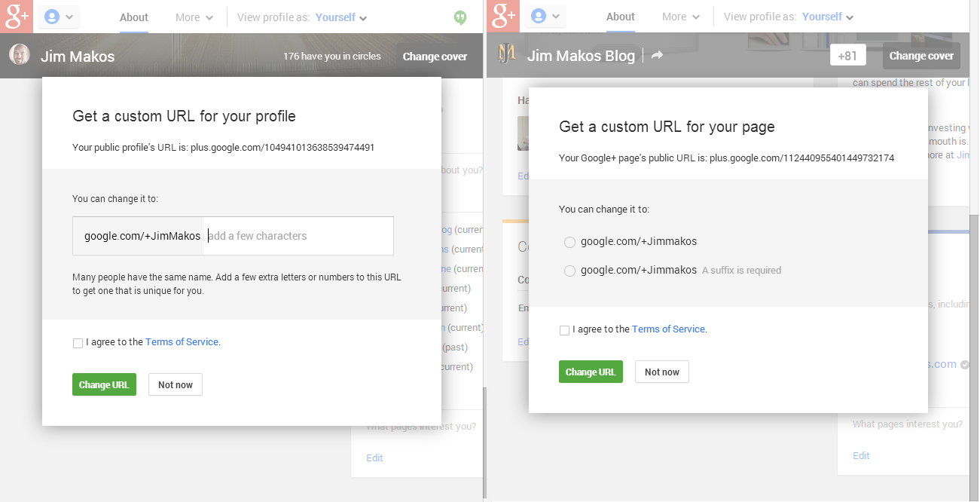The width and height of the screenshot is (980, 502).
Task: Click Not now in the page dialog
Action: pyautogui.click(x=662, y=372)
